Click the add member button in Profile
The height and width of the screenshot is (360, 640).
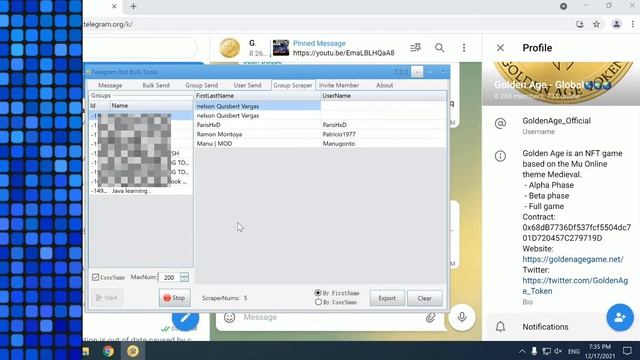point(620,317)
